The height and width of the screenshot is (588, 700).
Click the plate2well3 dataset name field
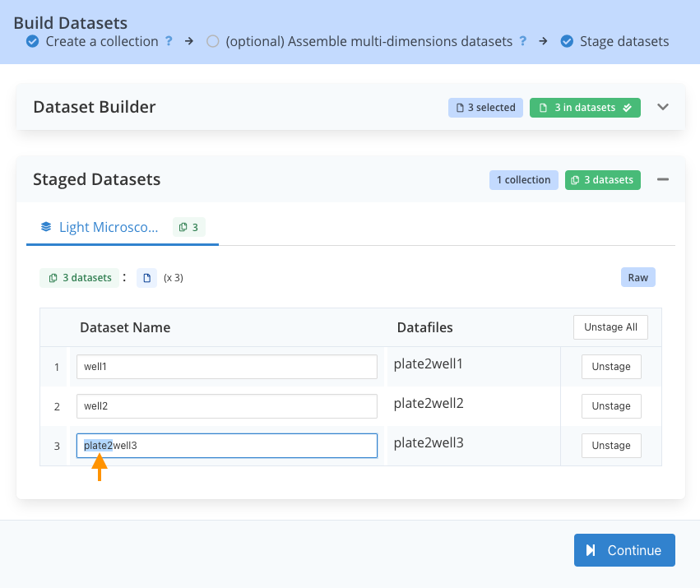pos(227,446)
